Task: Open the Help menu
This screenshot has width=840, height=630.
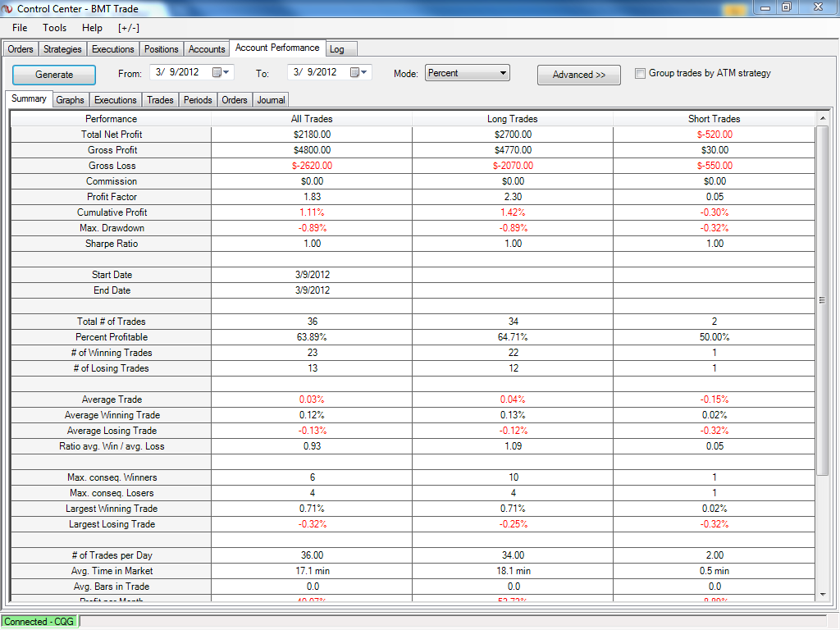Action: (92, 28)
